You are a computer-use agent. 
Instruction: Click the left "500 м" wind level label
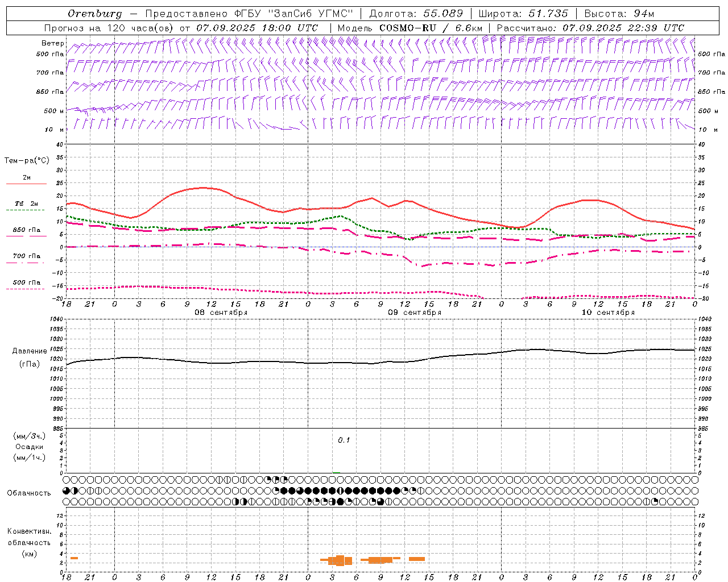54,111
